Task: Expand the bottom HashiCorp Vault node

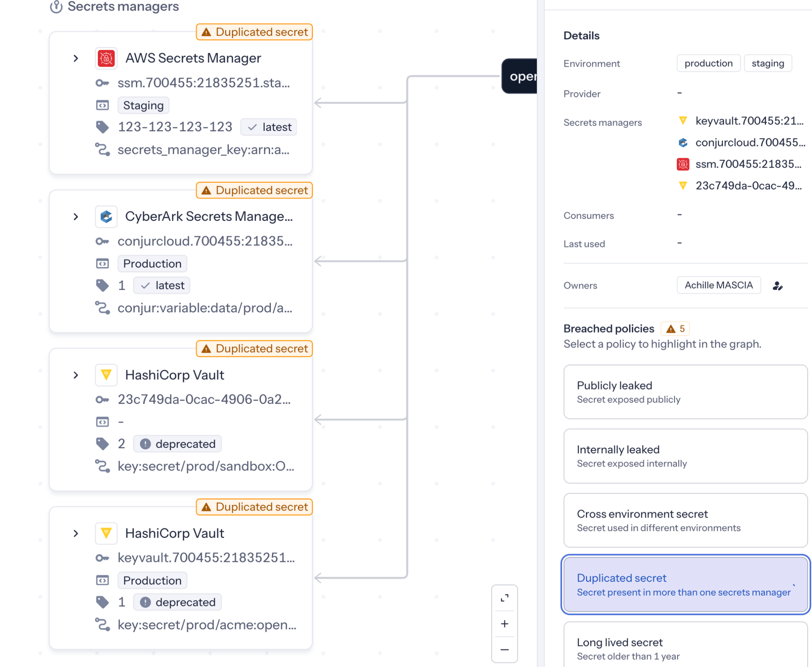Action: tap(76, 534)
